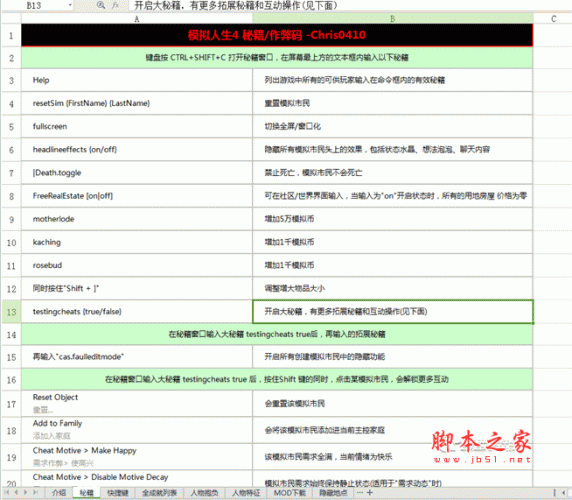Viewport: 572px width, 500px height.
Task: Switch to the 快捷键 sheet tab
Action: coord(118,493)
